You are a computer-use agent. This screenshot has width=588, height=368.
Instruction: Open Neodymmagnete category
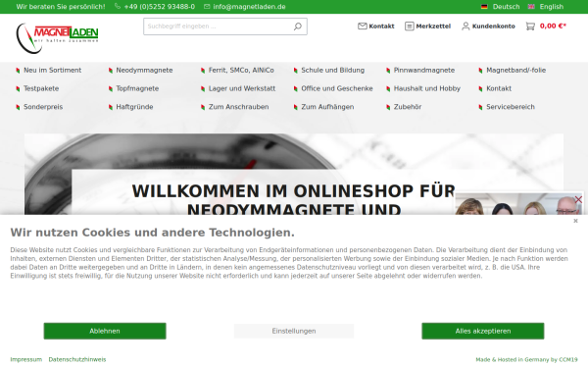[144, 71]
